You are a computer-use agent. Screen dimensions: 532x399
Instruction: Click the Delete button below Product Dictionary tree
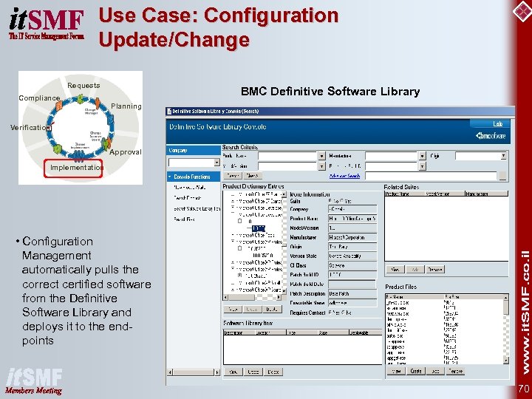point(273,309)
